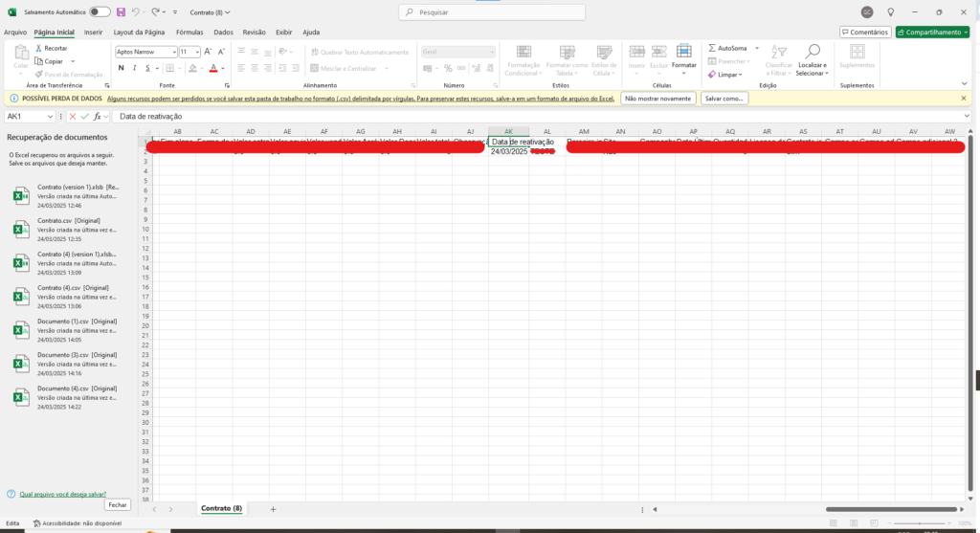This screenshot has width=980, height=533.
Task: Click the Salvar como... button
Action: click(x=724, y=99)
